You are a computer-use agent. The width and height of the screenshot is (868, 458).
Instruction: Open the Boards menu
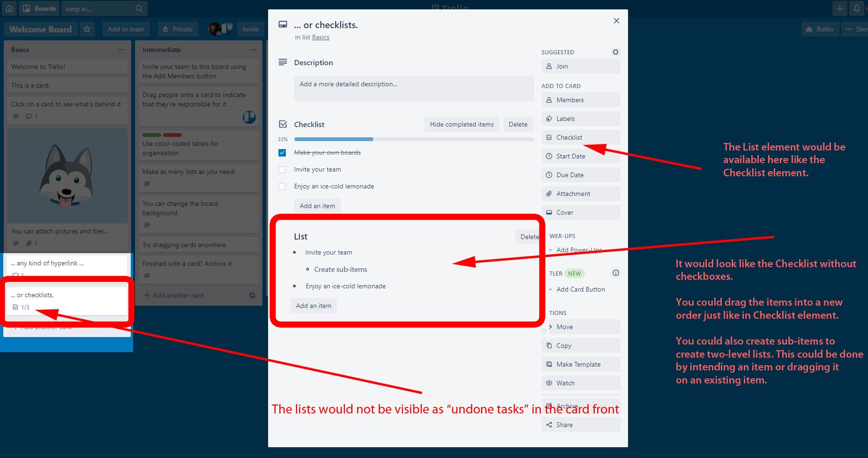coord(39,8)
